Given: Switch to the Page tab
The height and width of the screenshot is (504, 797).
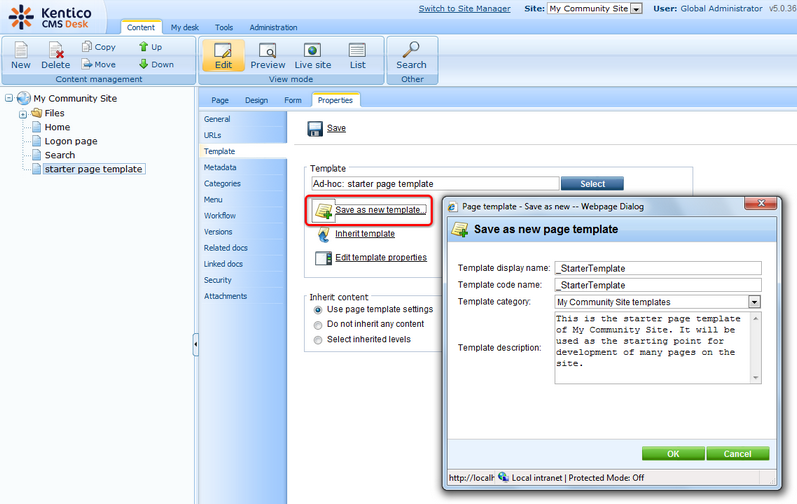Looking at the screenshot, I should [220, 101].
